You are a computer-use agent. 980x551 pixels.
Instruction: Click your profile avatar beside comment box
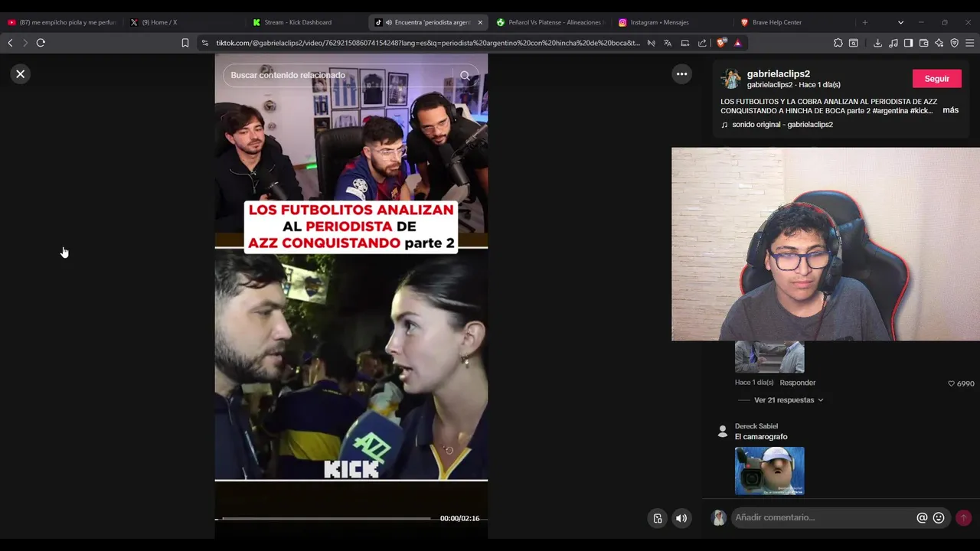pos(718,518)
